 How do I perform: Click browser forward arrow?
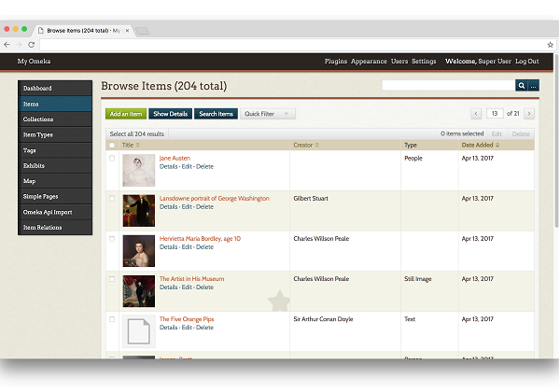pos(19,45)
